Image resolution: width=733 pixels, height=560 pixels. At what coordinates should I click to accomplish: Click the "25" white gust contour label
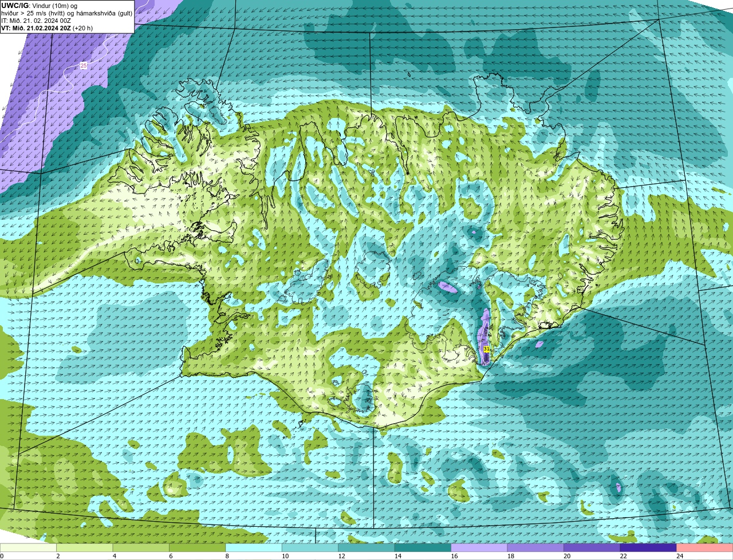tap(84, 66)
